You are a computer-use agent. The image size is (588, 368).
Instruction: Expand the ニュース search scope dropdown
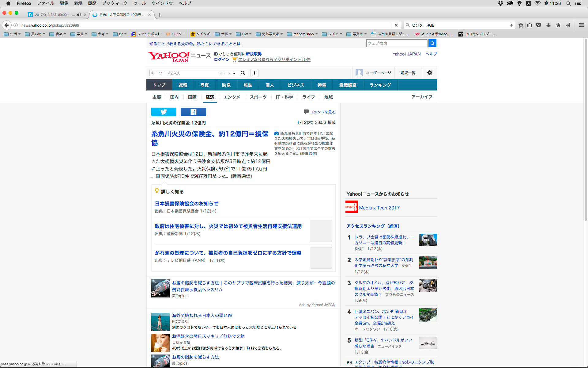click(227, 73)
